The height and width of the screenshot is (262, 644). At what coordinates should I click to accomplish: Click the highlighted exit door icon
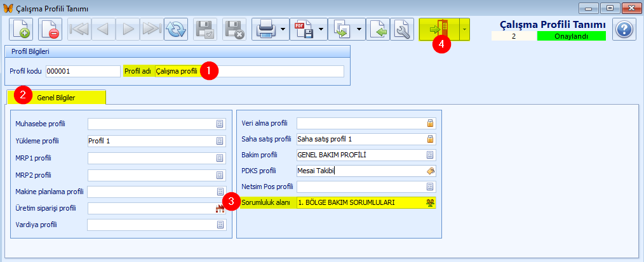439,29
